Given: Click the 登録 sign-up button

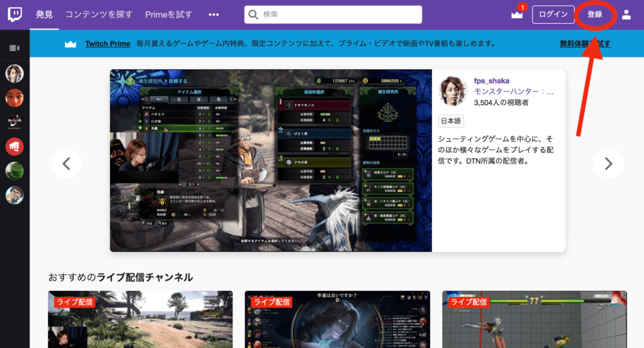Looking at the screenshot, I should pos(595,14).
